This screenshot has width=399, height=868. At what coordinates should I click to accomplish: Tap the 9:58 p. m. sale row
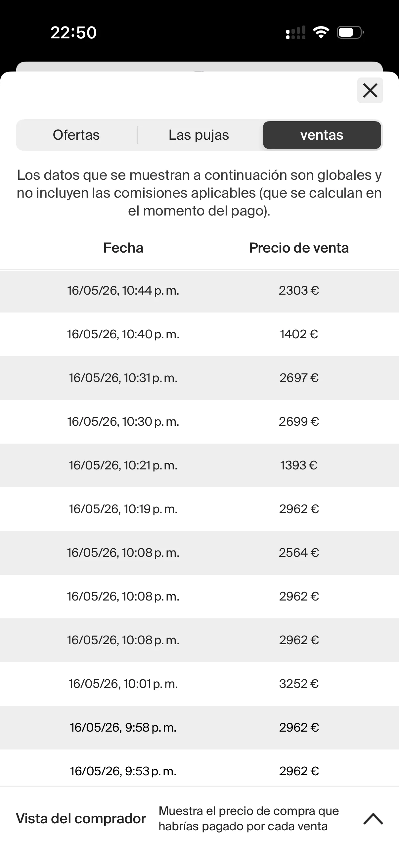pyautogui.click(x=199, y=728)
